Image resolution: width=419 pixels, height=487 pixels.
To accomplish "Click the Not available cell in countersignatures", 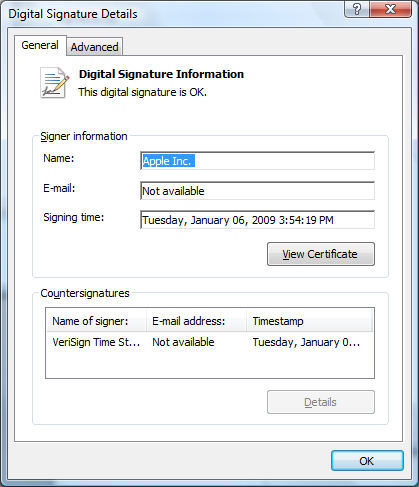I will pyautogui.click(x=183, y=342).
